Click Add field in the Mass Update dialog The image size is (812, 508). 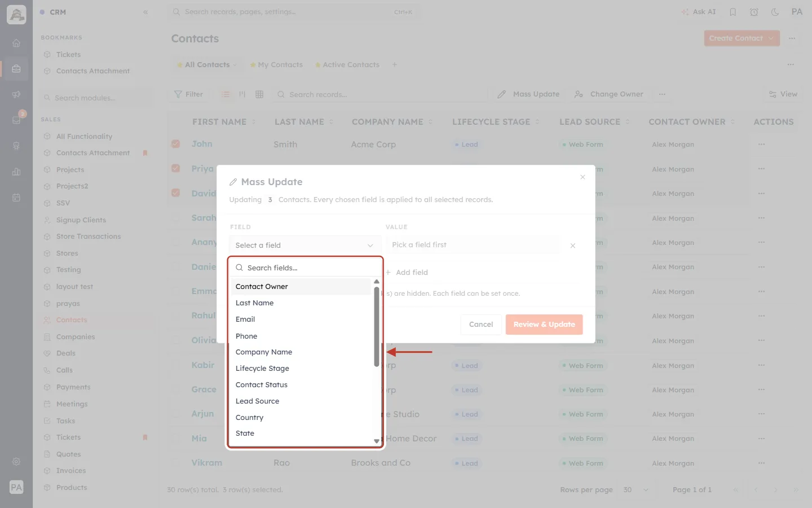tap(407, 272)
